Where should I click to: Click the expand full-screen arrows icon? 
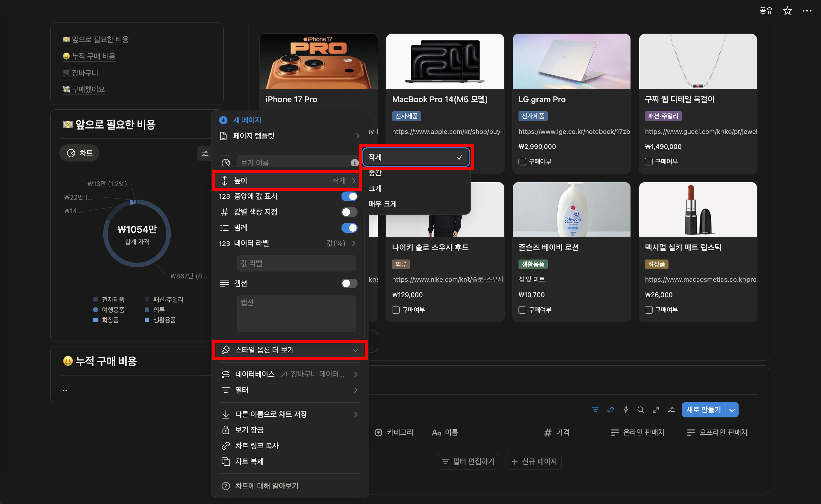pos(656,410)
